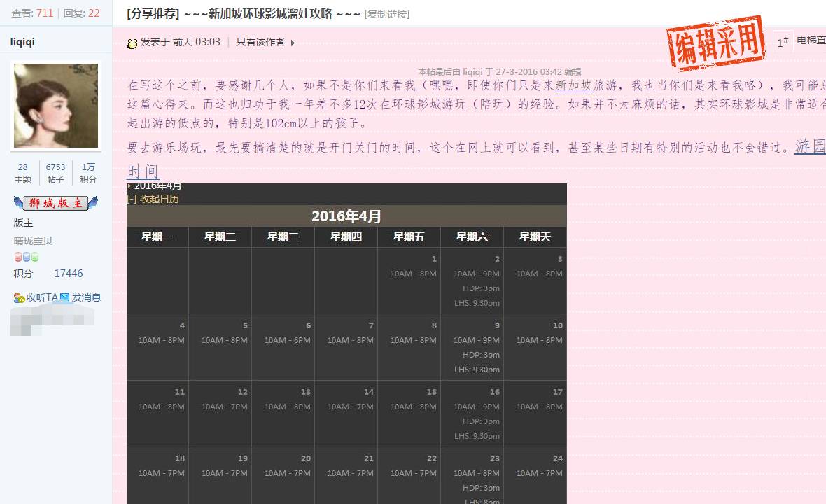Click 发表于 前天 03:03 timestamp
Image resolution: width=826 pixels, height=504 pixels.
(x=181, y=42)
